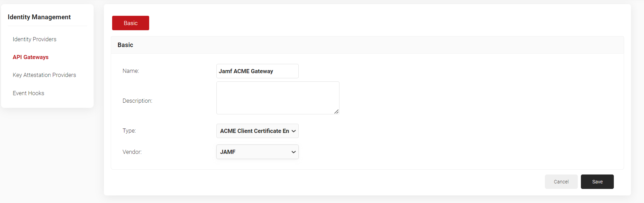This screenshot has height=203, width=644.
Task: Click the Description: field label
Action: [x=137, y=101]
